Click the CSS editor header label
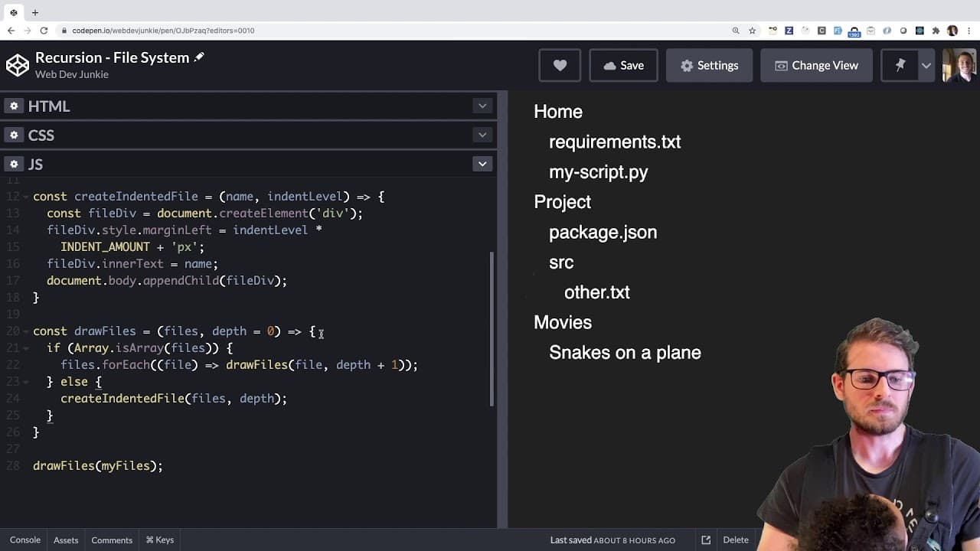 click(x=41, y=135)
